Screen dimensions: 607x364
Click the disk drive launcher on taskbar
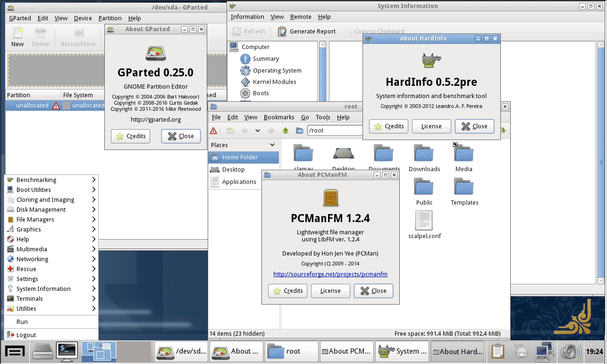42,351
